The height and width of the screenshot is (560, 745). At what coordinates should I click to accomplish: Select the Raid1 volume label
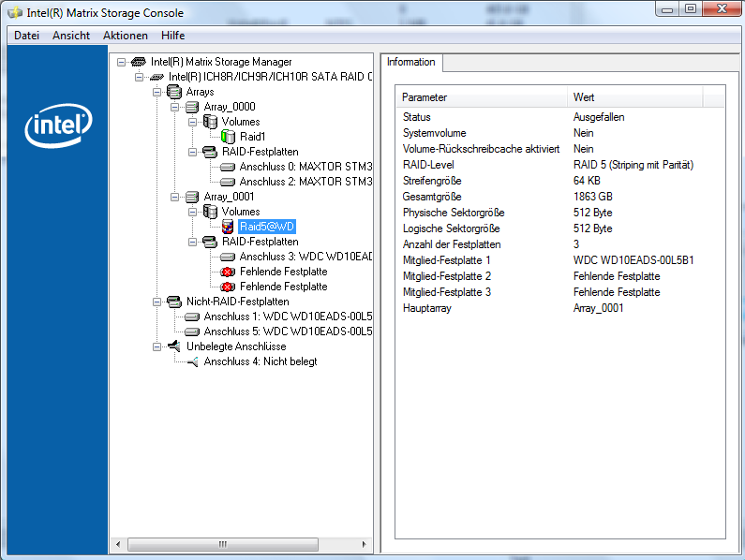tap(252, 137)
